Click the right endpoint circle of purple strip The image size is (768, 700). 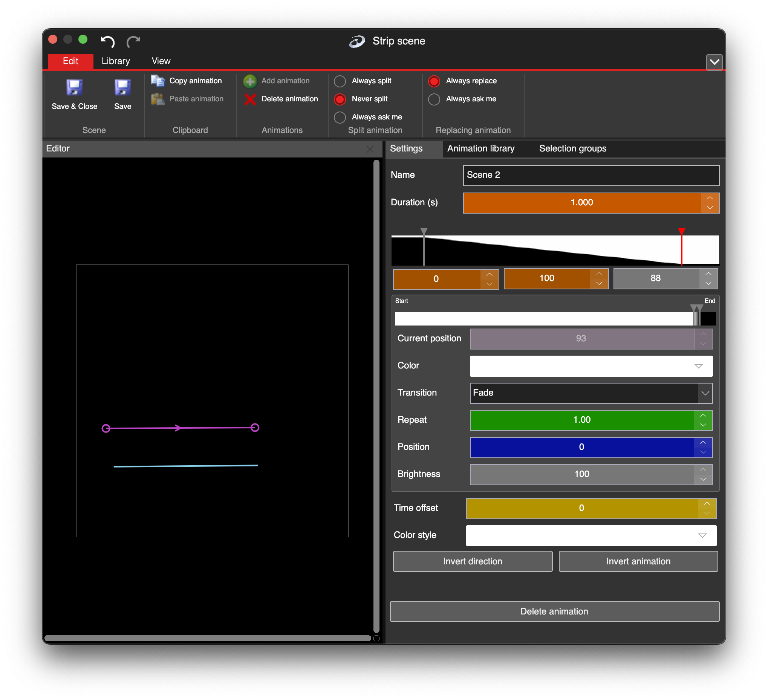255,428
